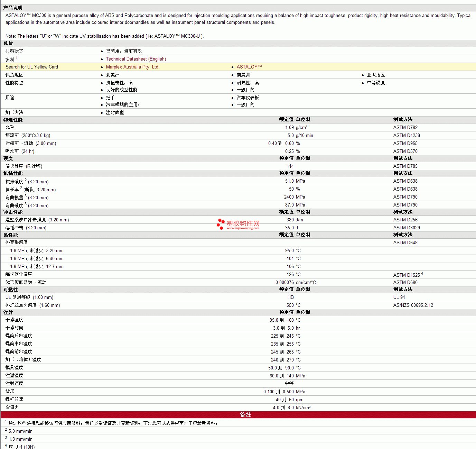Click the 悬壁梁缺口冲击强度 label
This screenshot has width=476, height=449.
pos(26,220)
